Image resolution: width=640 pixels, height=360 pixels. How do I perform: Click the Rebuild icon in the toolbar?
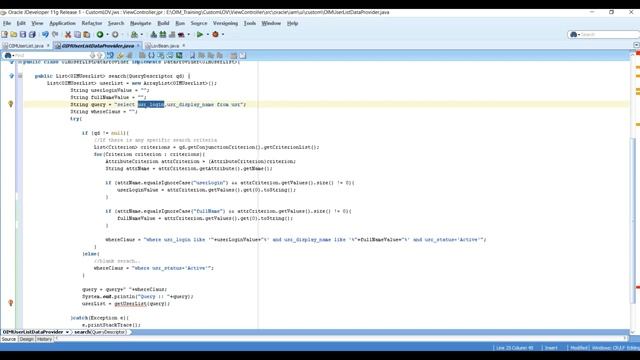[x=163, y=35]
